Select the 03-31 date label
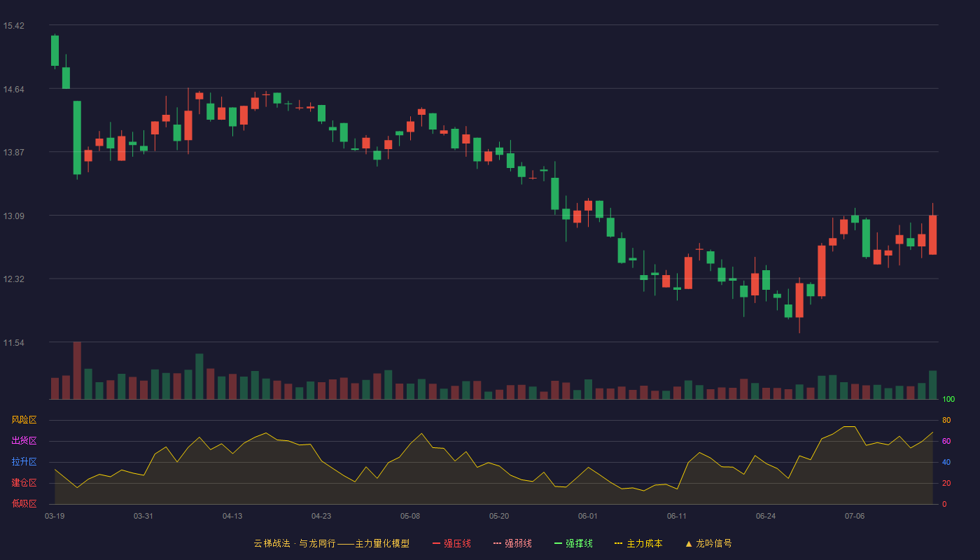980x560 pixels. [143, 516]
